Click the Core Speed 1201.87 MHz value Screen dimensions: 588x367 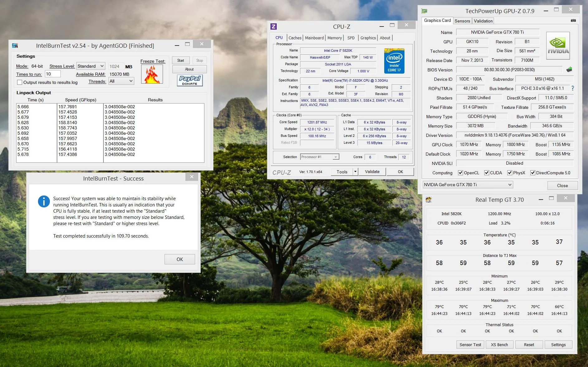pyautogui.click(x=317, y=122)
